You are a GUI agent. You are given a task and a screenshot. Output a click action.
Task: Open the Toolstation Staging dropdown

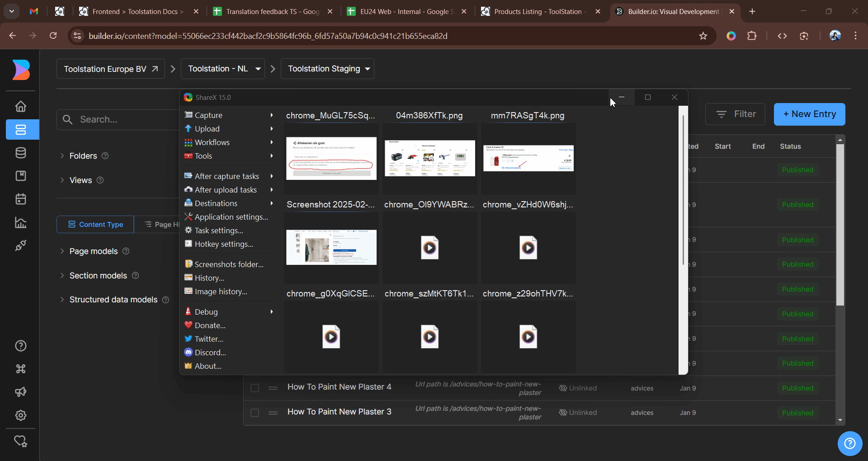click(327, 69)
